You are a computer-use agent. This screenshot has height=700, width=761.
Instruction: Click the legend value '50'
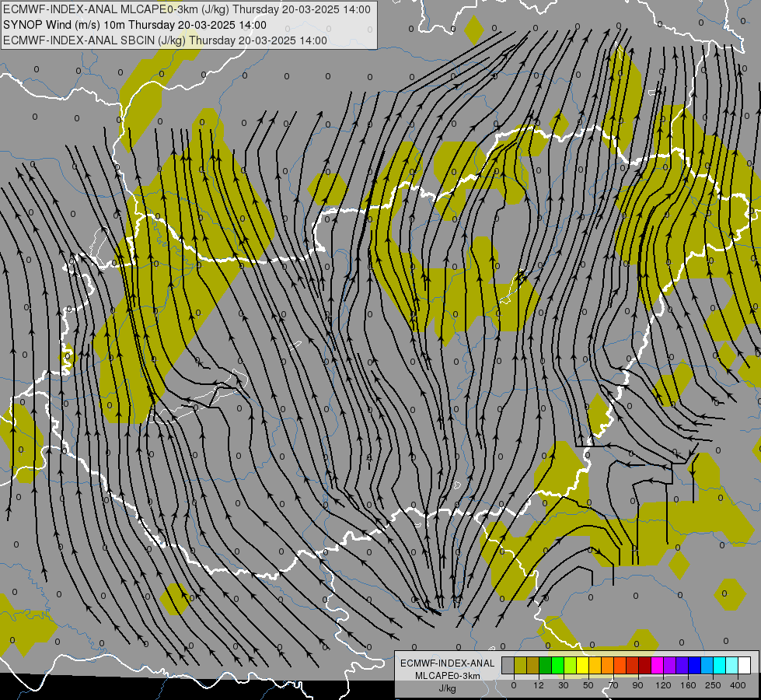588,685
